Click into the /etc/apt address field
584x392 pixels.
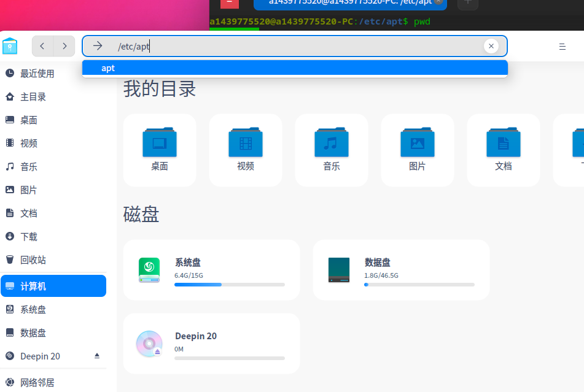294,46
